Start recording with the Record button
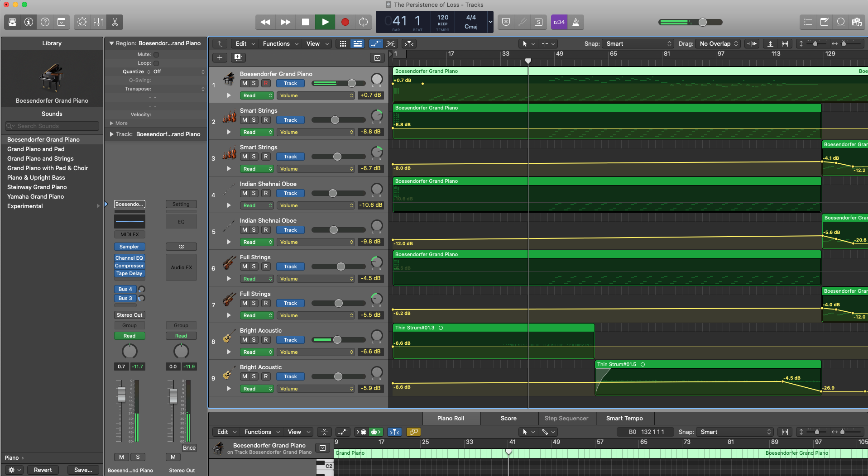868x476 pixels. pos(345,22)
